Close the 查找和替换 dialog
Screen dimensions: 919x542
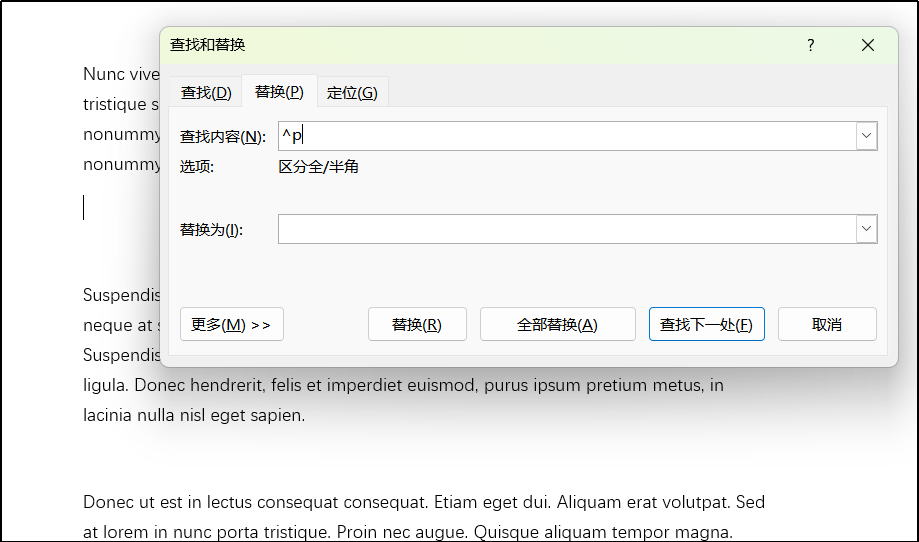tap(868, 45)
